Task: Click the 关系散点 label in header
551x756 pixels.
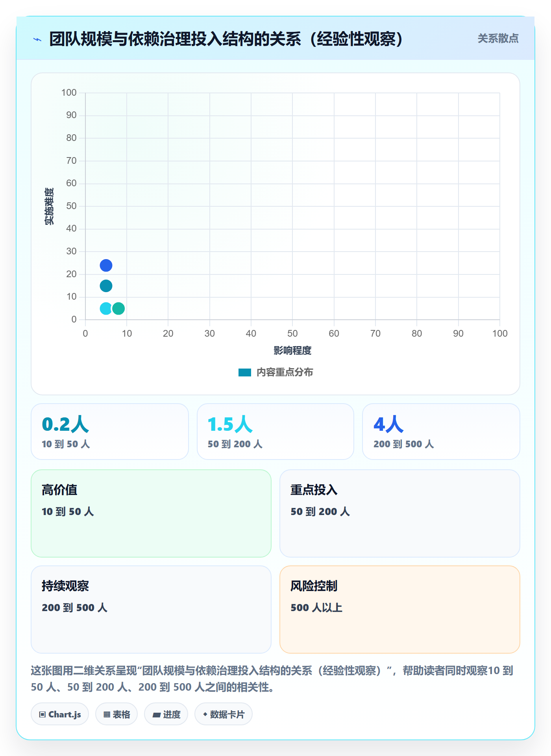Action: tap(498, 39)
